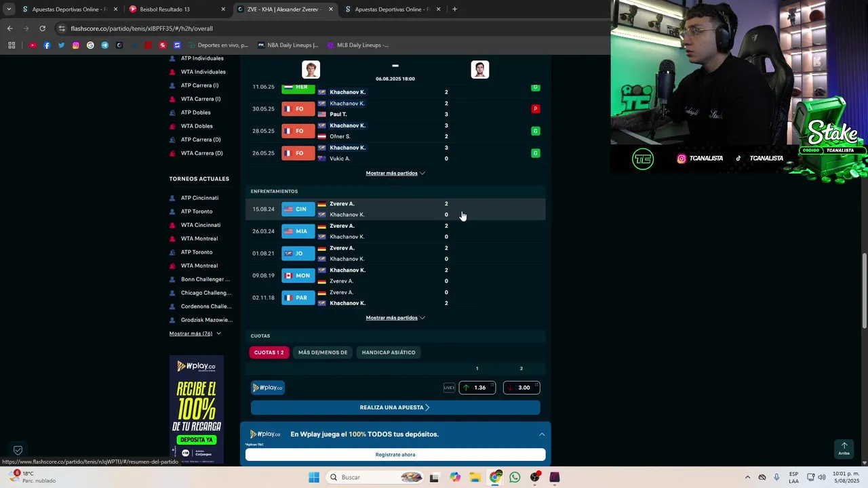Go back to previous page

[9, 28]
